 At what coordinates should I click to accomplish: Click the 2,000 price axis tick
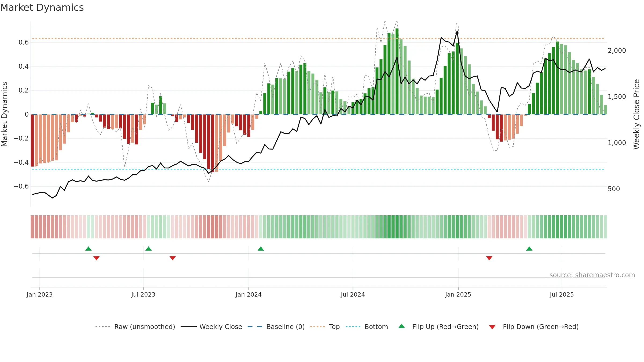coord(617,50)
